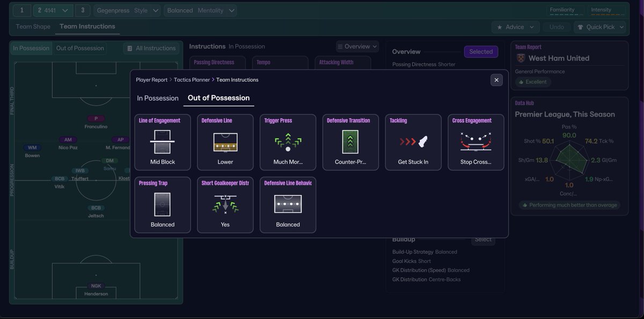Click the Select button next to Buildup
644x319 pixels.
tap(483, 240)
